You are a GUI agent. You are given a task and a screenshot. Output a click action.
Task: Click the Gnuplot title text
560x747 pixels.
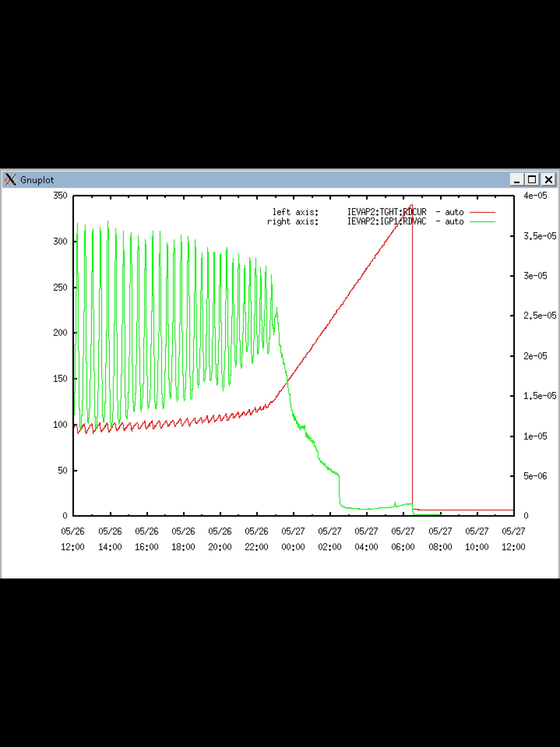(37, 180)
